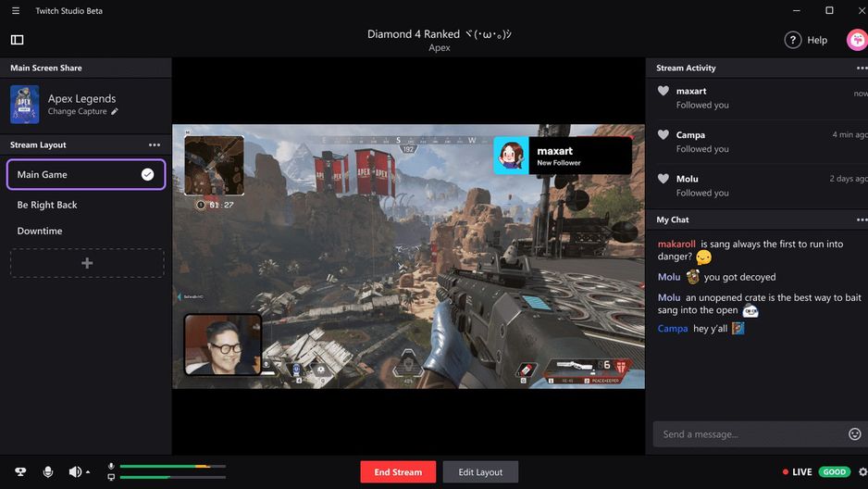The width and height of the screenshot is (868, 489).
Task: Click the Main Game checkmark indicator
Action: click(147, 174)
